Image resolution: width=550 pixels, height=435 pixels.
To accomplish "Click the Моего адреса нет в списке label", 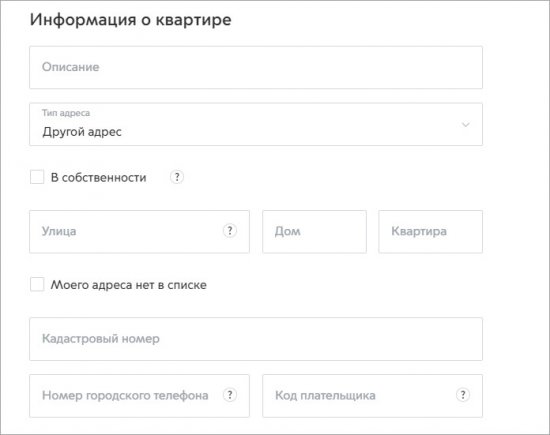I will (x=129, y=285).
